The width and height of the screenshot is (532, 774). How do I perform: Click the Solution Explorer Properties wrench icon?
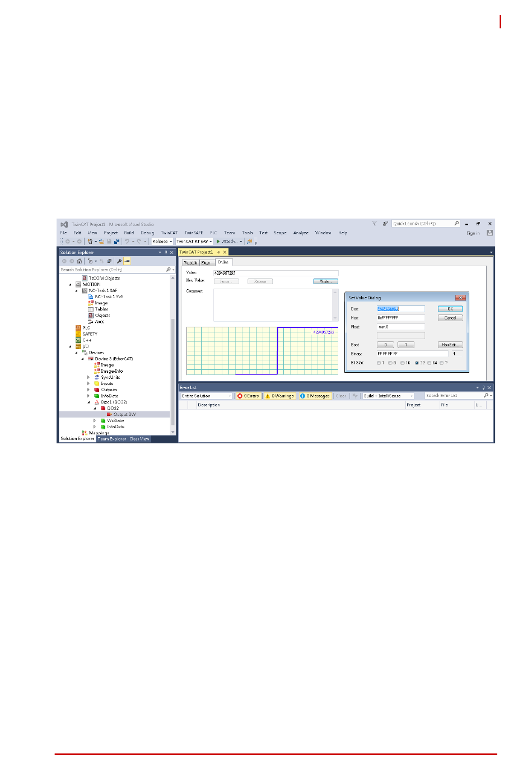click(119, 261)
